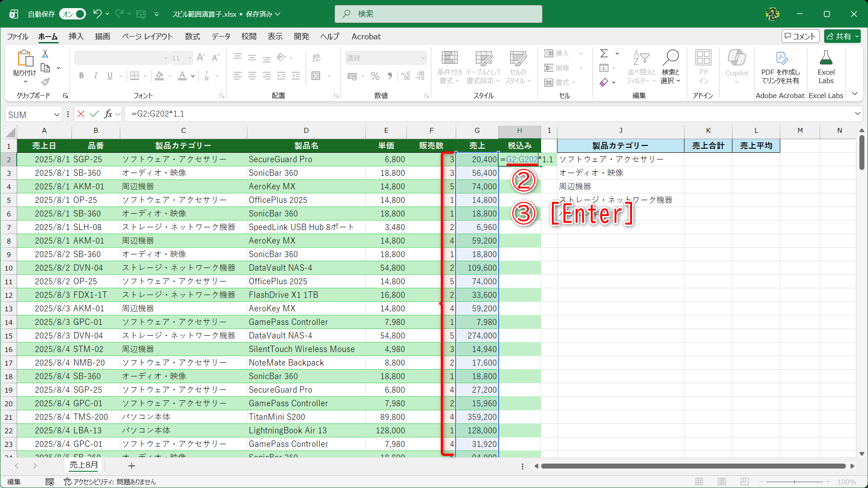Select the 売上8月 sheet tab

pos(83,465)
